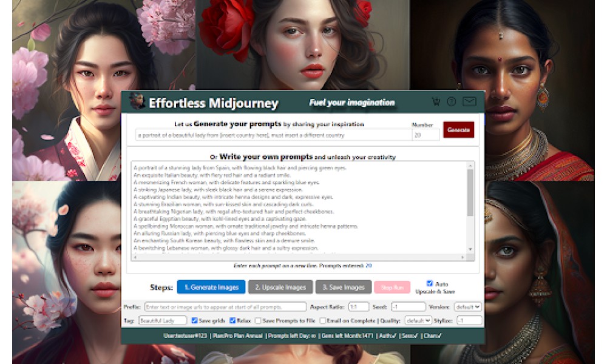607x364 pixels.
Task: Start step 1 Generate Images
Action: 211,288
